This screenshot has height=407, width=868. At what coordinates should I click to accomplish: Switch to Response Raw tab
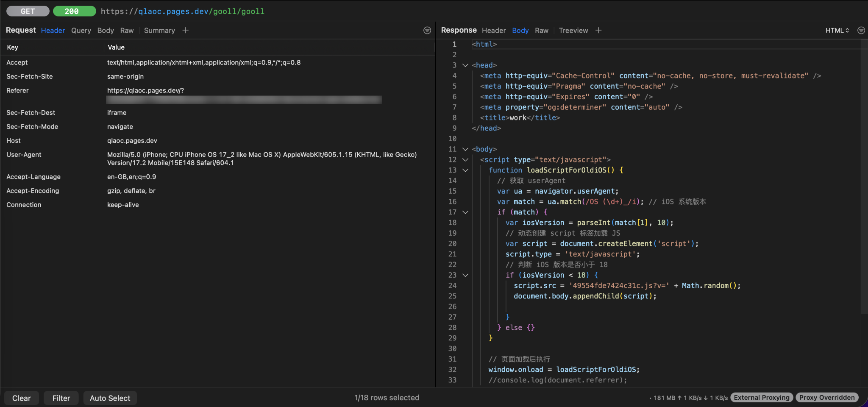(x=541, y=30)
